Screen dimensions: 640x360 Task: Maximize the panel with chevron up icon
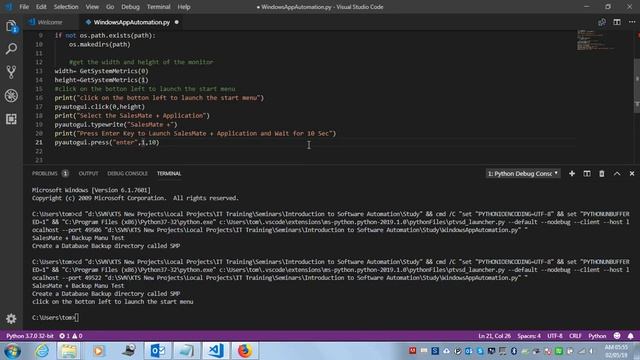[x=617, y=173]
